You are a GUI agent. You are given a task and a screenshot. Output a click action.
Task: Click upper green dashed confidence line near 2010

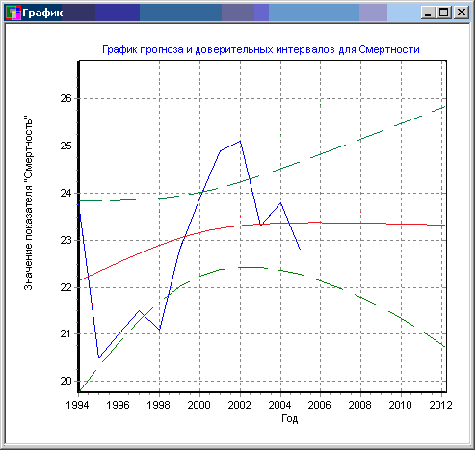(x=401, y=123)
